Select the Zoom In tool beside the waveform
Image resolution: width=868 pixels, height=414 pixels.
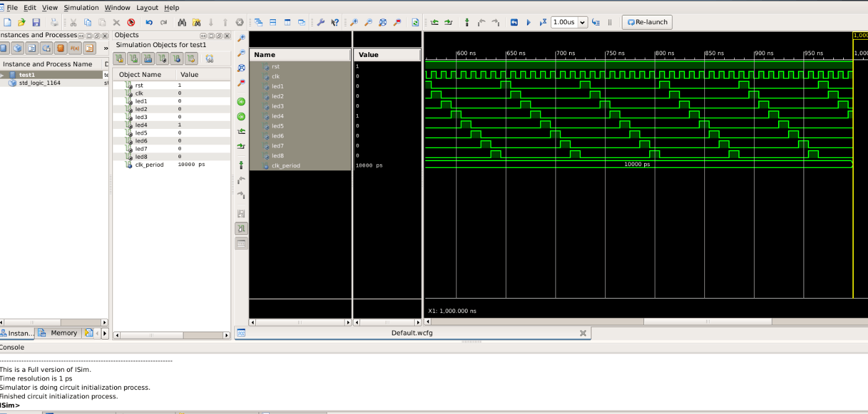tap(241, 37)
